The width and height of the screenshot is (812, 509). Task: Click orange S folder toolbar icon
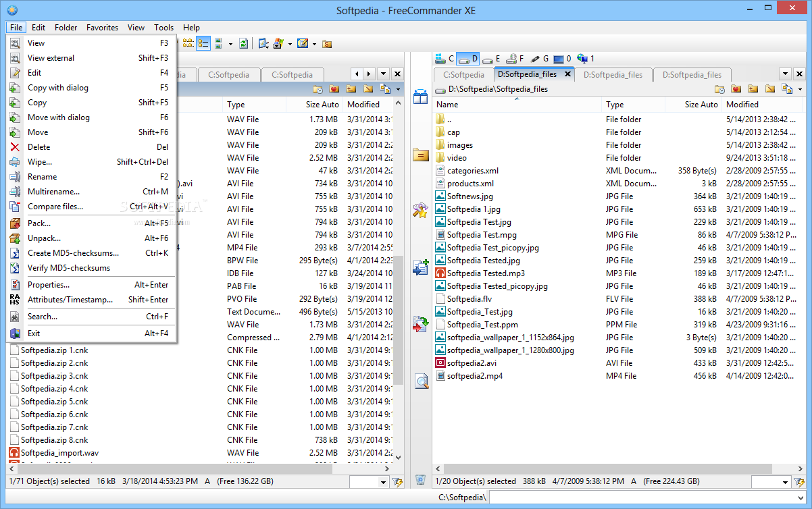(x=327, y=43)
